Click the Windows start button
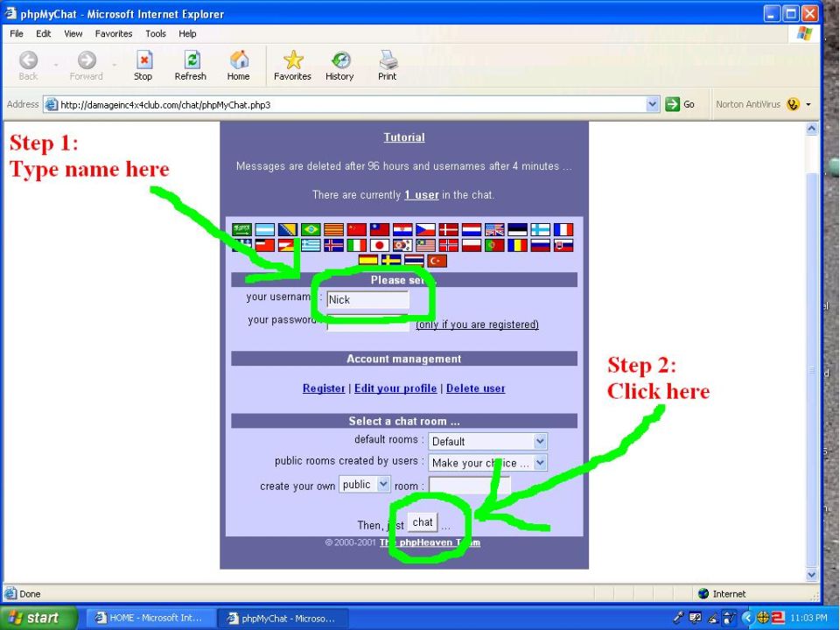 click(x=38, y=619)
